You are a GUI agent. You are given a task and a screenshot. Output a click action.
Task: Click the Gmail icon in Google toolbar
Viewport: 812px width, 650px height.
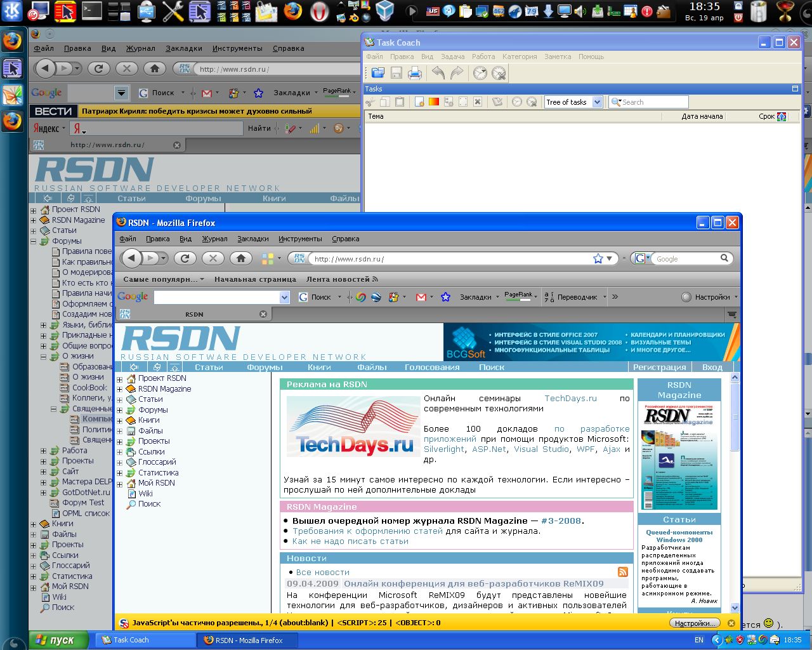(421, 297)
